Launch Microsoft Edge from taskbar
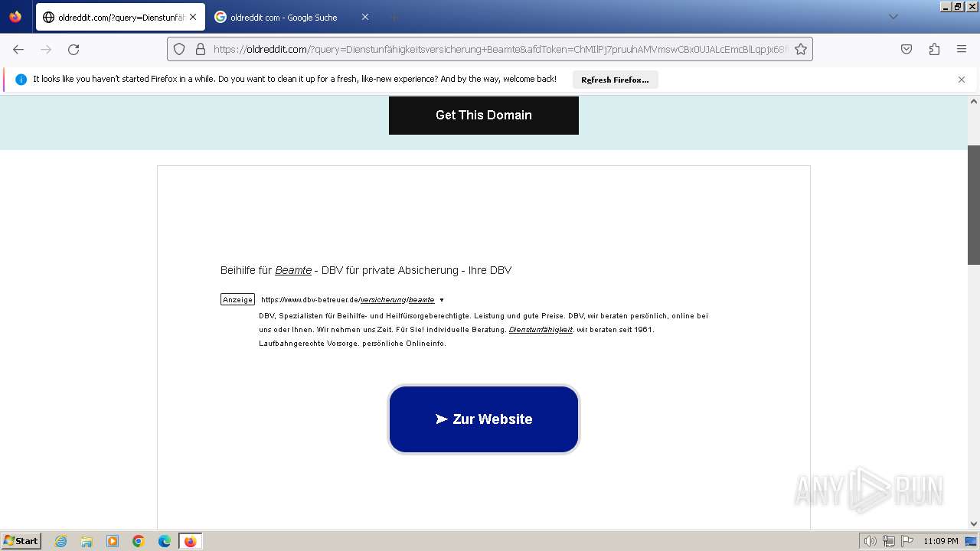 coord(164,541)
